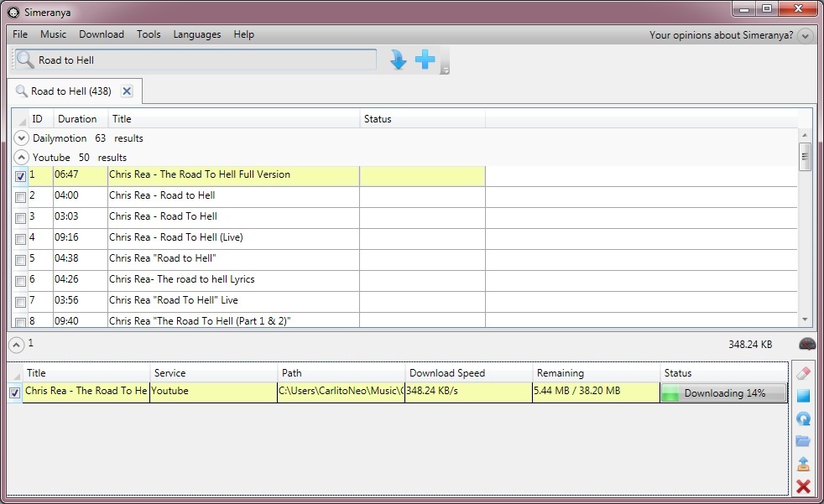
Task: Select 'Chris Rea - The Road To Hell Full Version'
Action: 200,174
